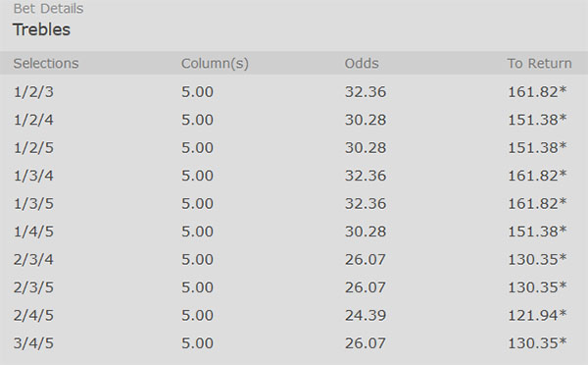Viewport: 588px width, 365px height.
Task: Click the Column(s) header
Action: [215, 64]
